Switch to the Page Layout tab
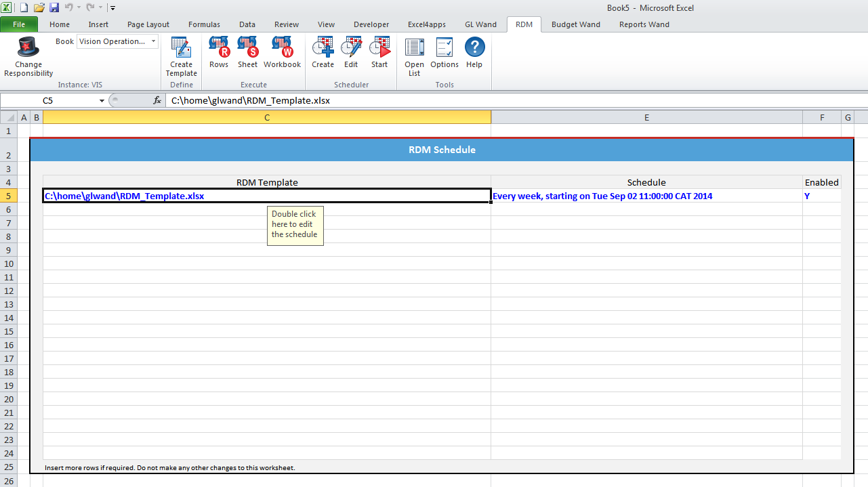This screenshot has height=487, width=868. [x=148, y=24]
